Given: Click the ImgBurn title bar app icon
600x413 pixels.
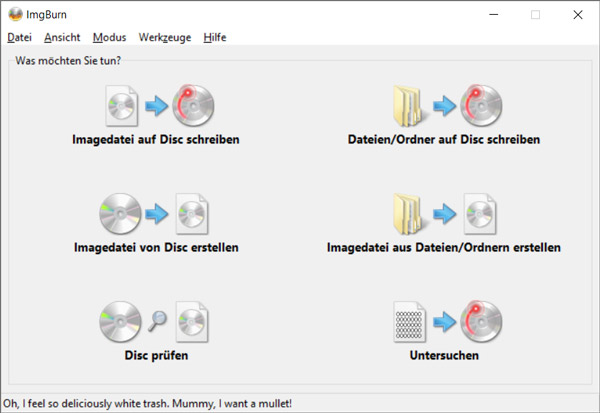Looking at the screenshot, I should click(15, 15).
